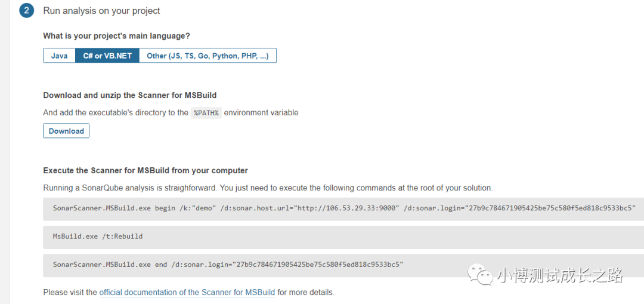Click Execute the Scanner for MSBuild heading
Screen dimensions: 644x304
coord(145,170)
